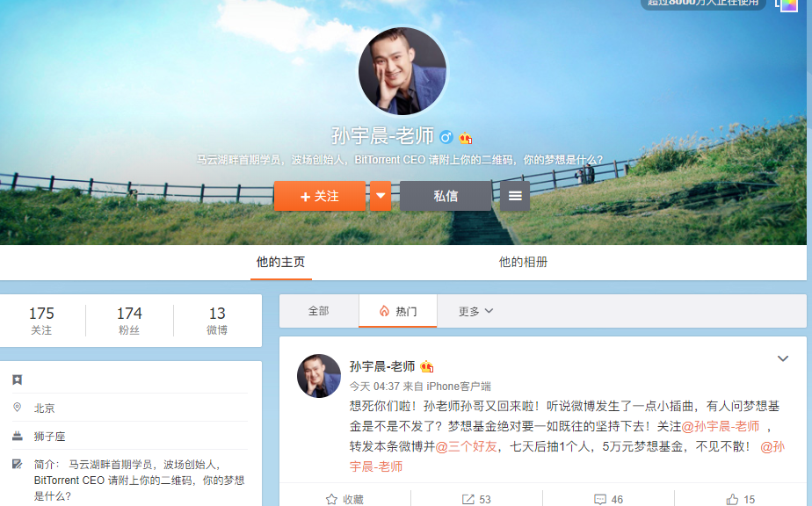
Task: Click the badge icon atop the left info panel
Action: click(18, 379)
